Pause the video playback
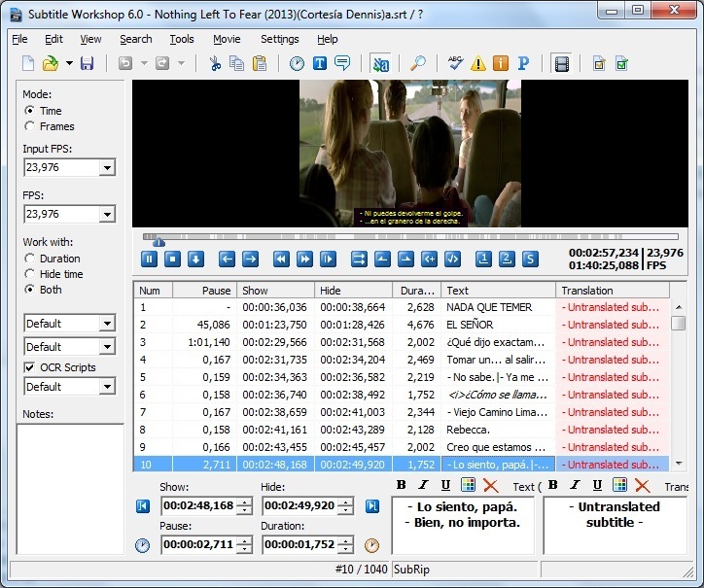704x588 pixels. [150, 259]
